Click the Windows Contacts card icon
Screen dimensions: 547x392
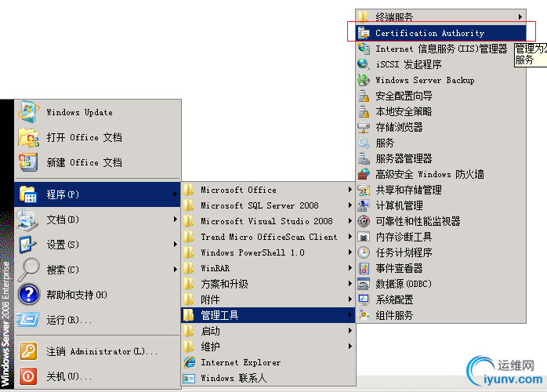189,379
